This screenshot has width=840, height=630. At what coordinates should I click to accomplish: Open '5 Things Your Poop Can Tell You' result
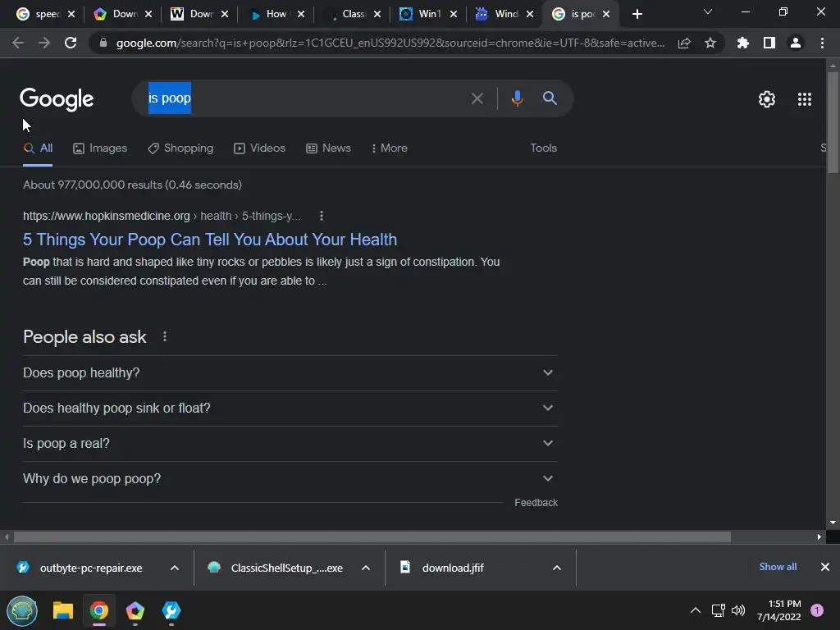pyautogui.click(x=210, y=240)
